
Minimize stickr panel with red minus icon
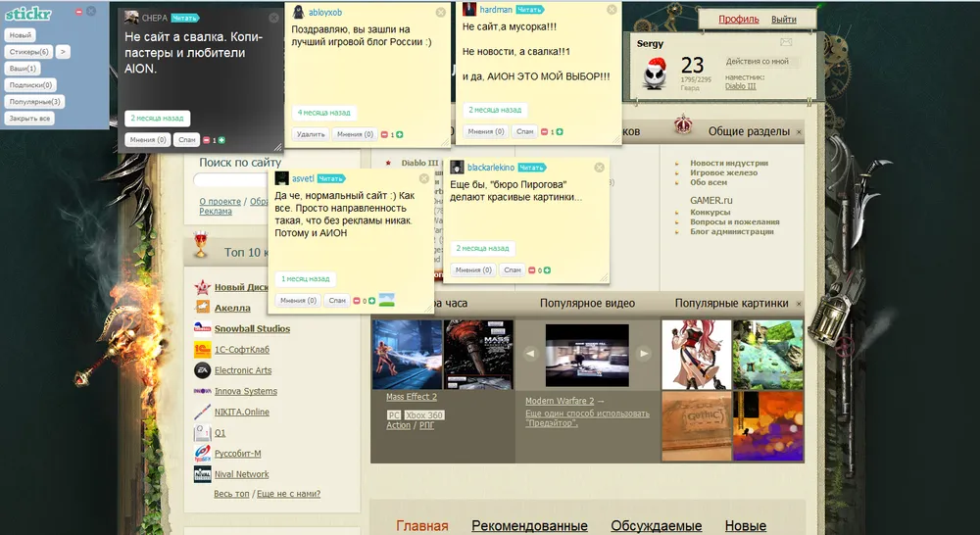pyautogui.click(x=78, y=11)
